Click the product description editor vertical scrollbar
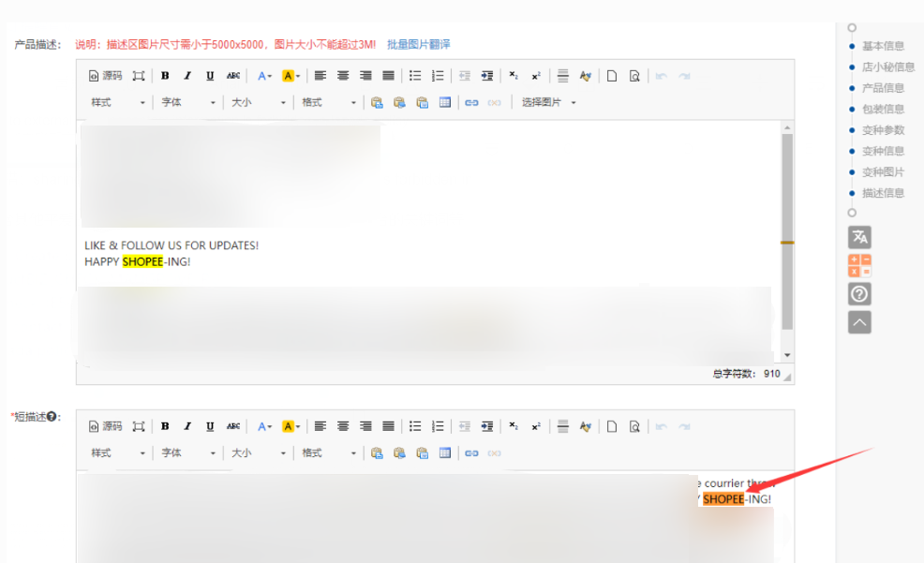Image resolution: width=924 pixels, height=563 pixels. (787, 234)
